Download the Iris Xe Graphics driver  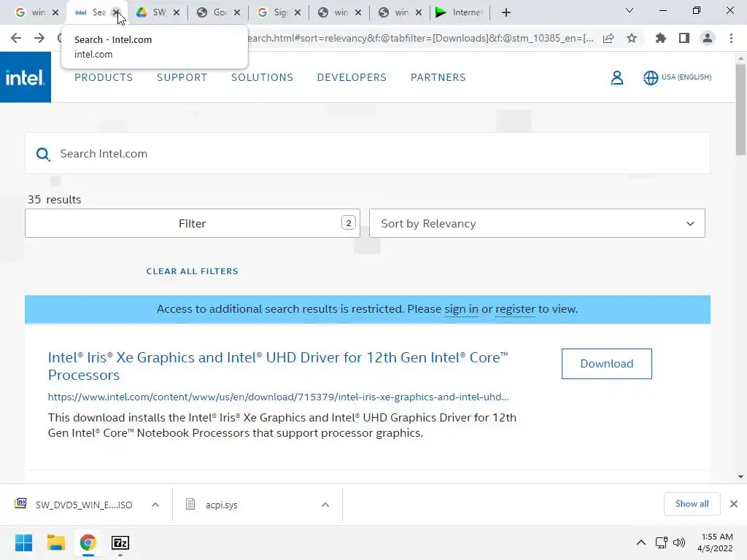[x=606, y=364]
